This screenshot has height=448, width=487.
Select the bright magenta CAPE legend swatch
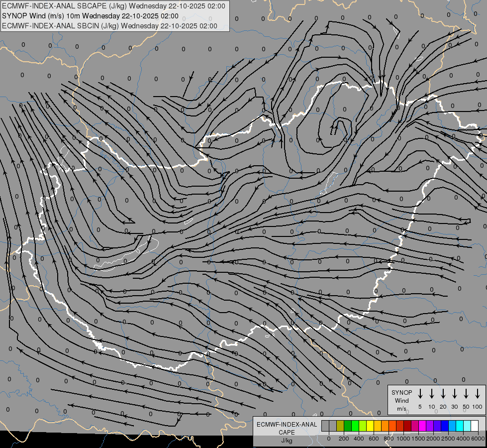[423, 426]
